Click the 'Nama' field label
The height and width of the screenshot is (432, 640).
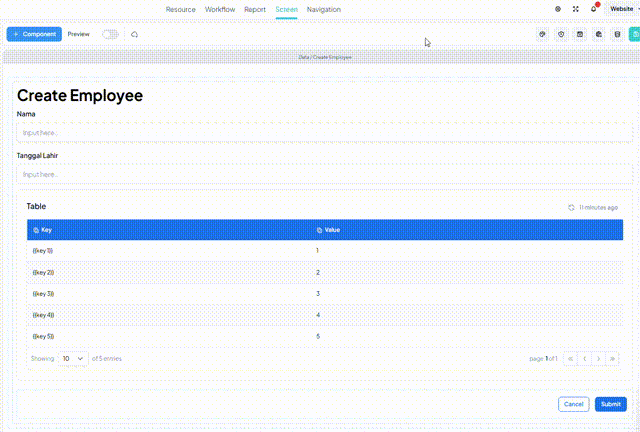(26, 114)
